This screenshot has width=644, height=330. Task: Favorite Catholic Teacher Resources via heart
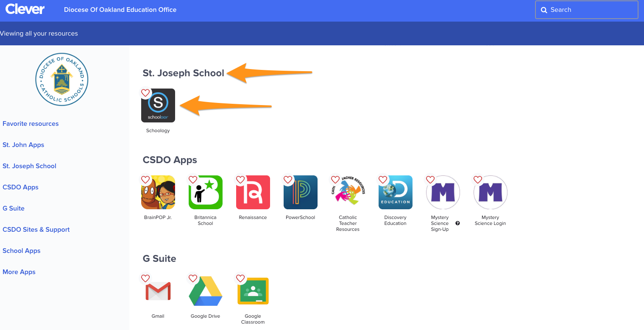[x=335, y=180]
